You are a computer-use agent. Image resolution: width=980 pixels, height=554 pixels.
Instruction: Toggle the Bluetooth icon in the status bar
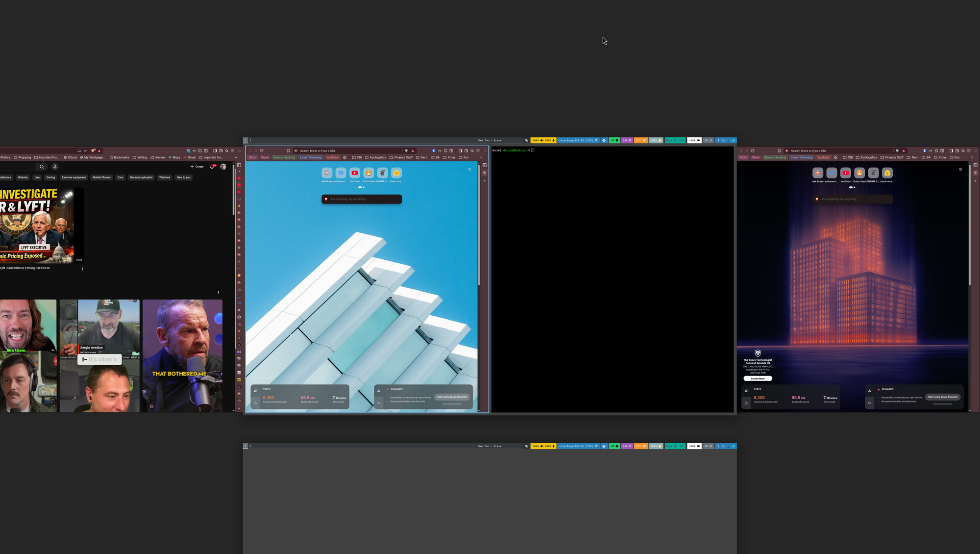718,140
